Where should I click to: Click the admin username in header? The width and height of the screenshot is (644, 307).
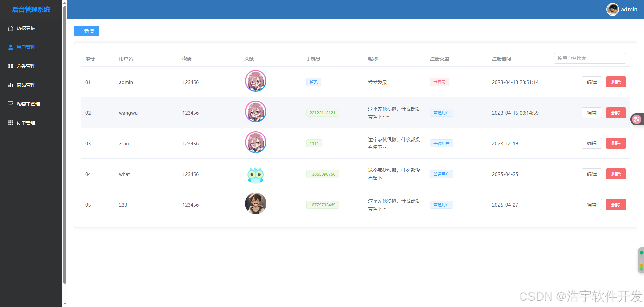coord(629,9)
